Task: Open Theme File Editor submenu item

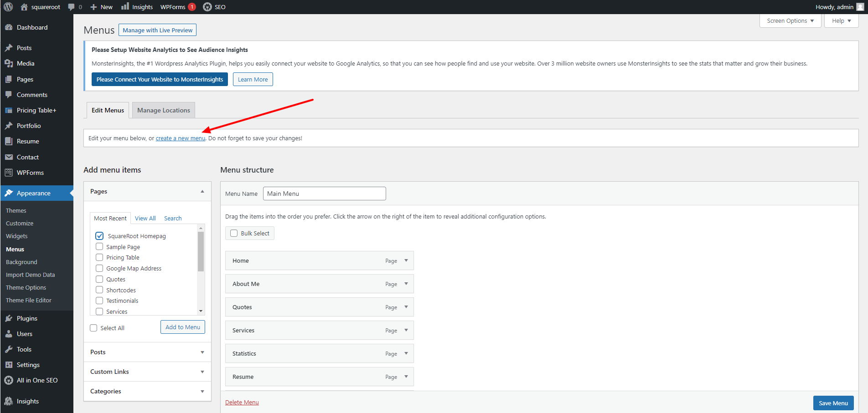Action: pos(29,300)
